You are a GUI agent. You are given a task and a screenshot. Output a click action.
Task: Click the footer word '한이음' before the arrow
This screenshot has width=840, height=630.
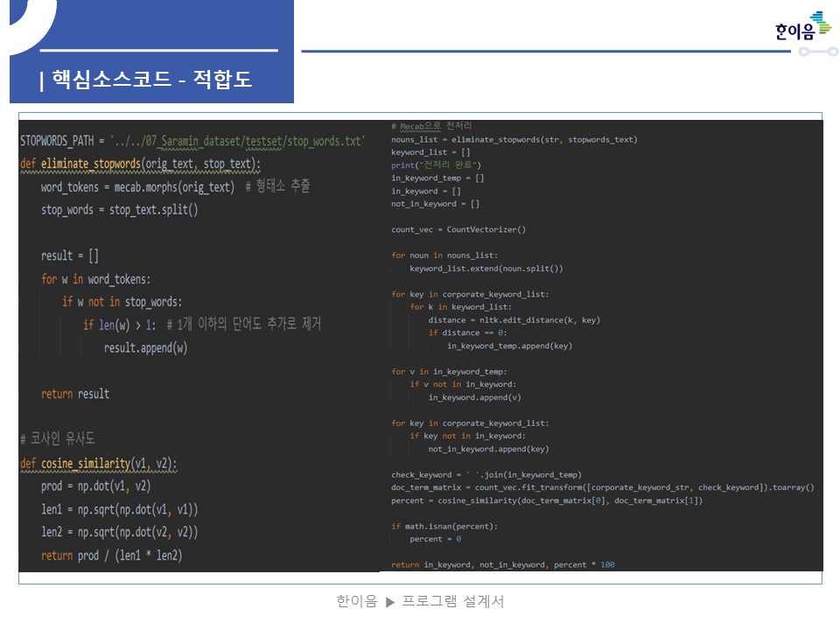coord(357,601)
